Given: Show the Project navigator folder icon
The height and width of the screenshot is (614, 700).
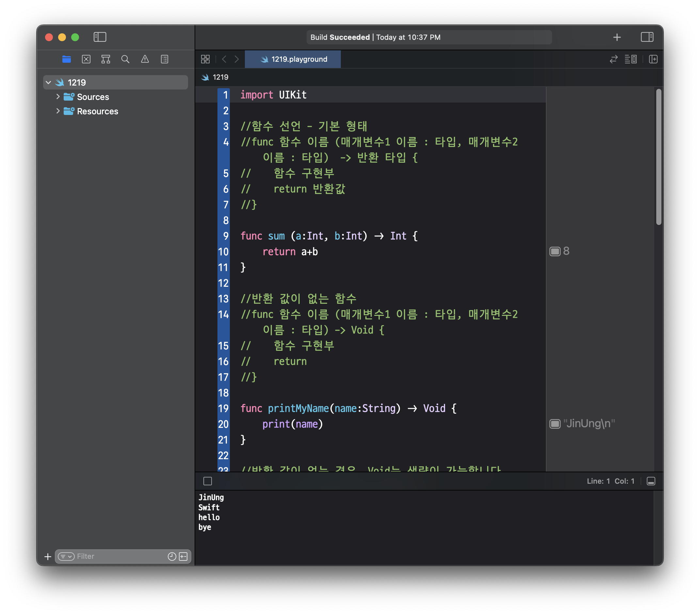Looking at the screenshot, I should click(66, 59).
